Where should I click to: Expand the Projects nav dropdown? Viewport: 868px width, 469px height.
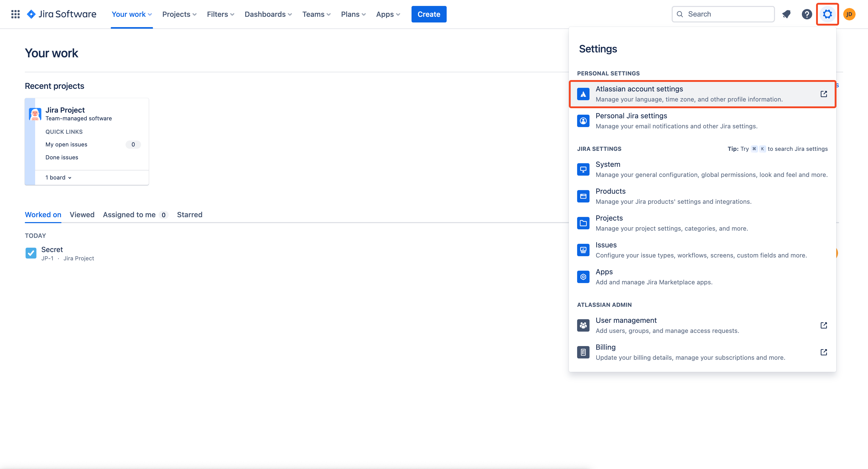coord(179,14)
